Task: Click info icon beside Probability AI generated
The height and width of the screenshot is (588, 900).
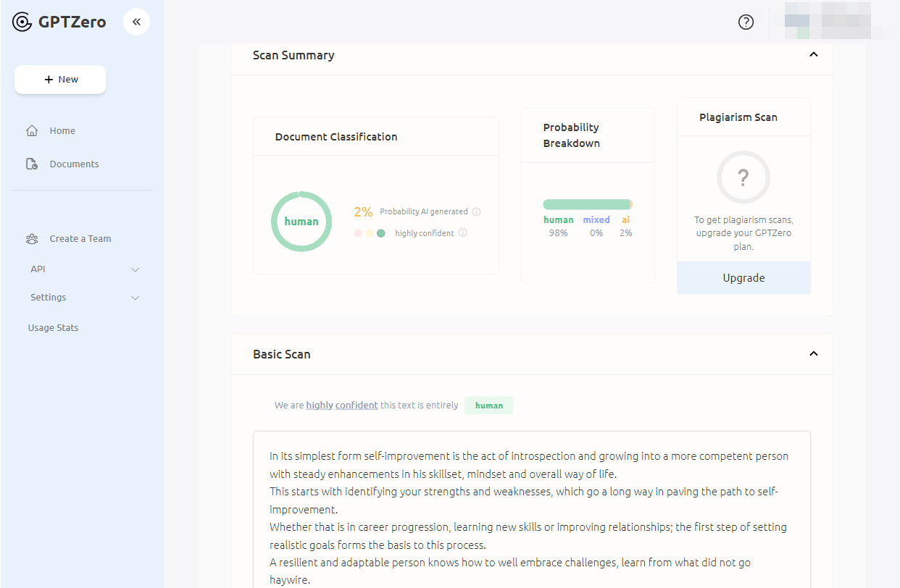Action: (476, 212)
